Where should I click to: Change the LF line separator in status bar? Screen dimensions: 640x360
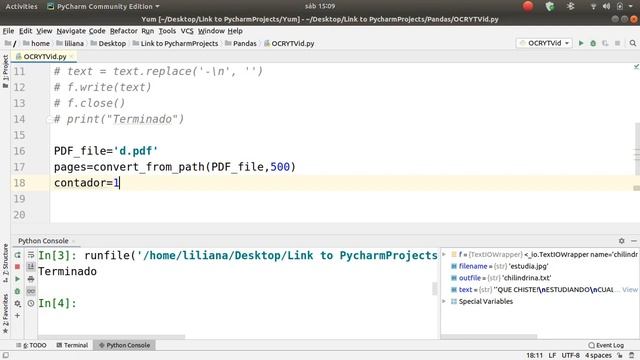click(x=552, y=356)
